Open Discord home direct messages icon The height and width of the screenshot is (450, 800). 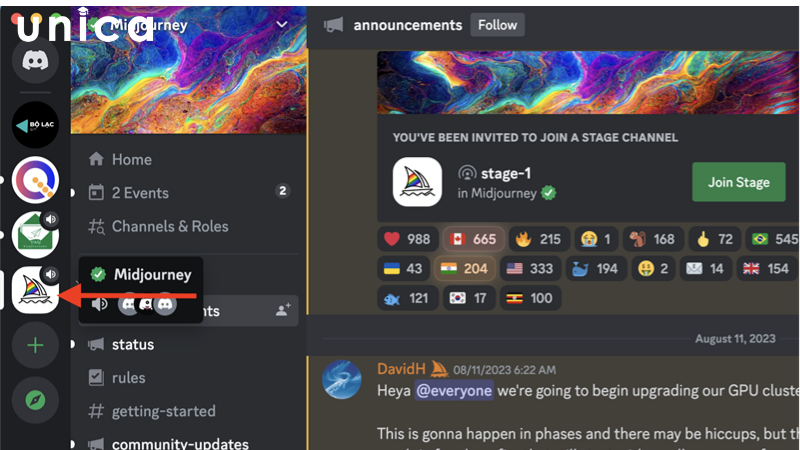pyautogui.click(x=35, y=60)
